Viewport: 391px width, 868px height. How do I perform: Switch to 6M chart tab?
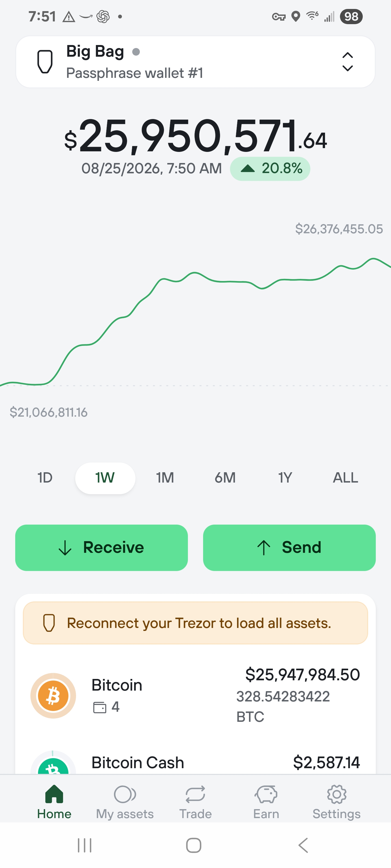point(225,477)
